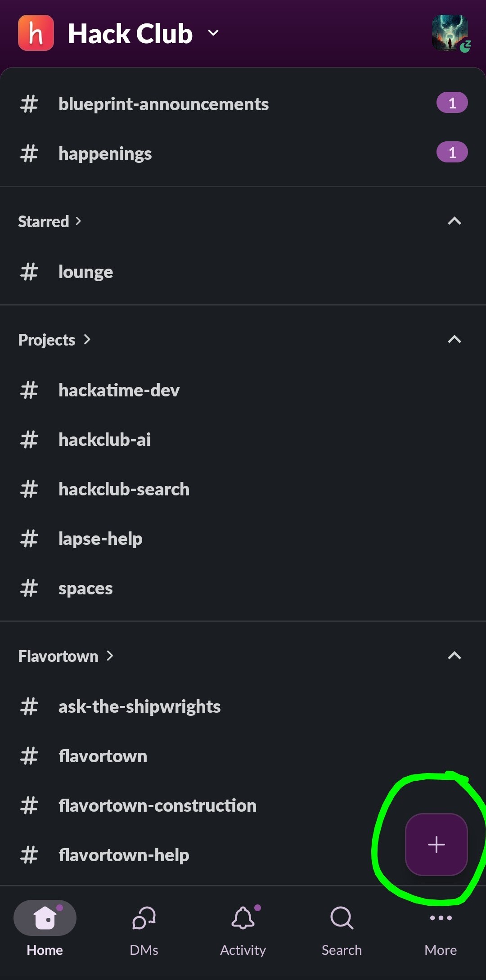Open the Projects section header link
This screenshot has height=980, width=486.
[54, 340]
